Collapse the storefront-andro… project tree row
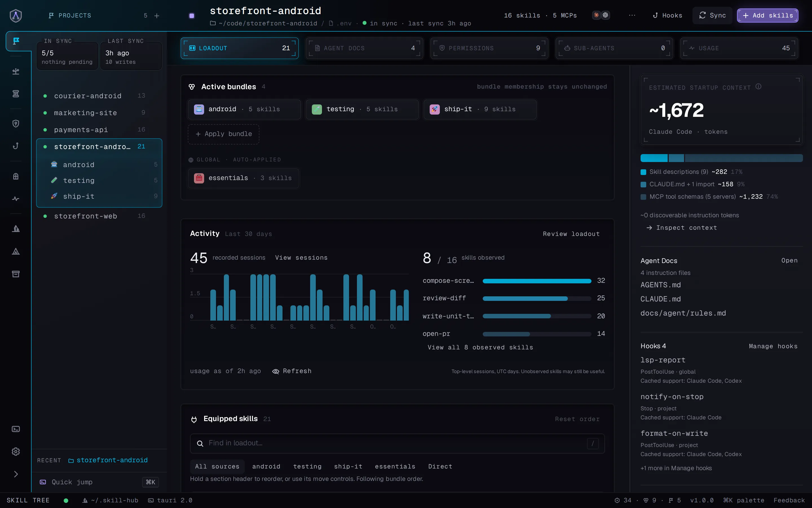812x508 pixels. (99, 147)
